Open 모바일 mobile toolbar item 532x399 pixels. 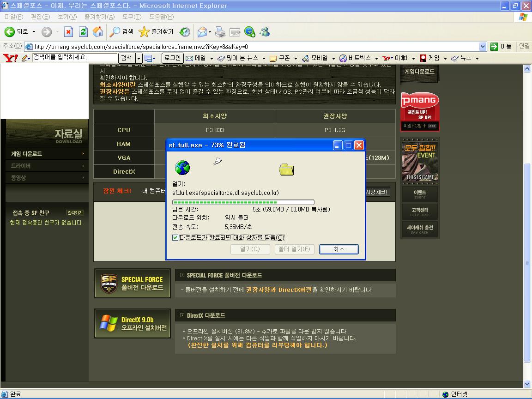315,58
